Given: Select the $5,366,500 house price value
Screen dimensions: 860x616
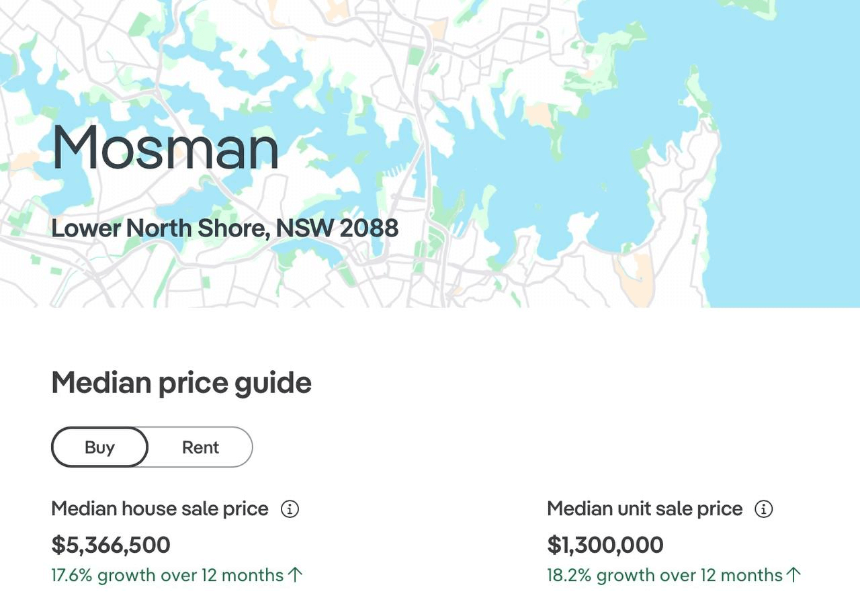Looking at the screenshot, I should [x=111, y=545].
